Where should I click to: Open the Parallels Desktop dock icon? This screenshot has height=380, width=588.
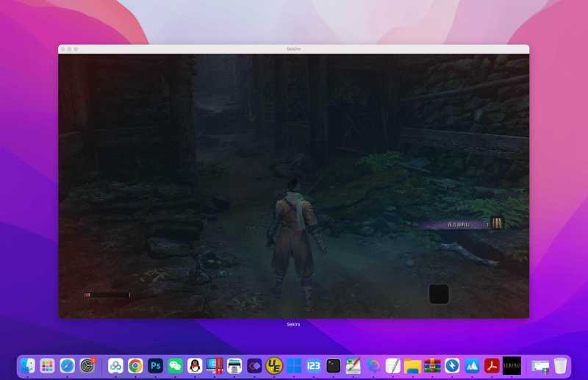(x=215, y=366)
